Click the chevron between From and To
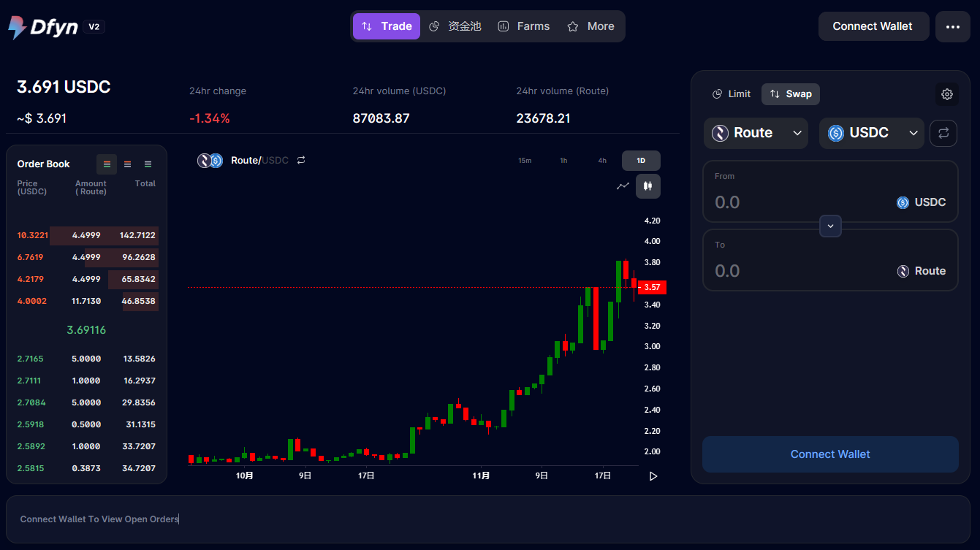 point(830,226)
